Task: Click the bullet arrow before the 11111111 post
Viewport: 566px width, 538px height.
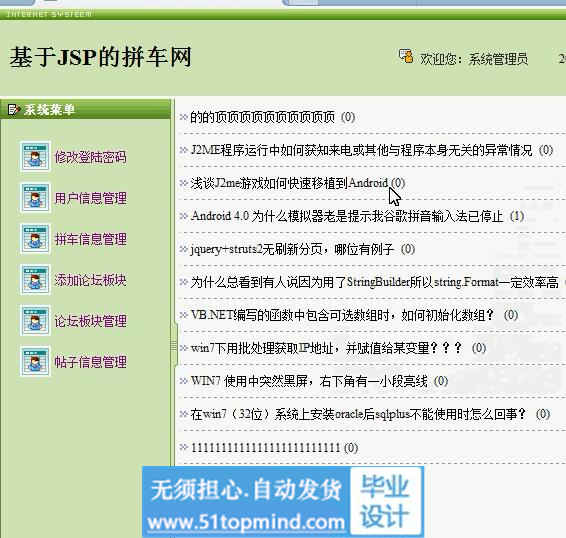Action: pos(184,447)
